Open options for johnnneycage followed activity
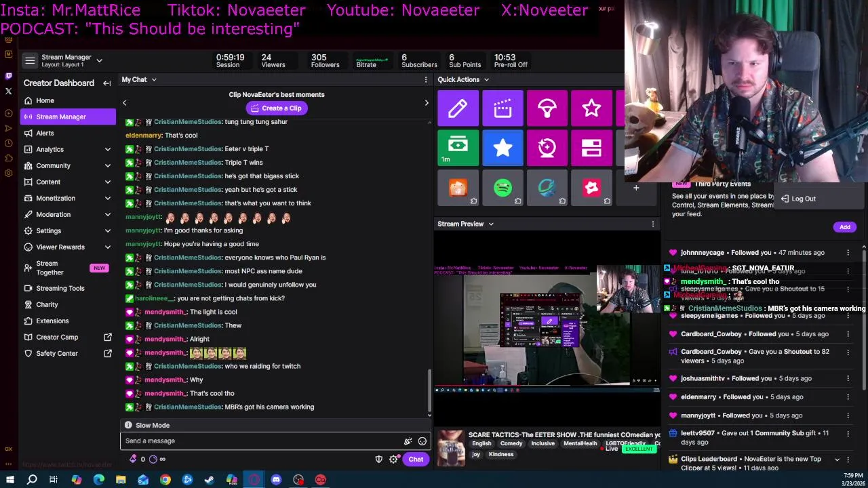 [x=848, y=253]
